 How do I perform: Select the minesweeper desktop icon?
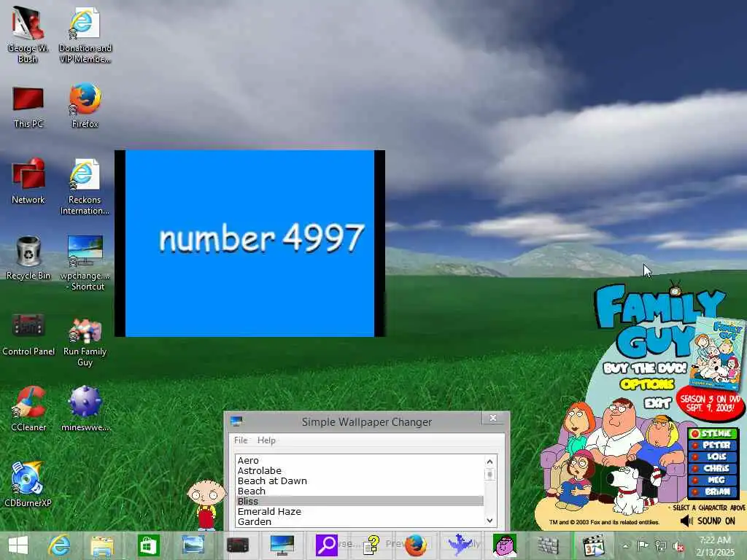click(x=85, y=408)
